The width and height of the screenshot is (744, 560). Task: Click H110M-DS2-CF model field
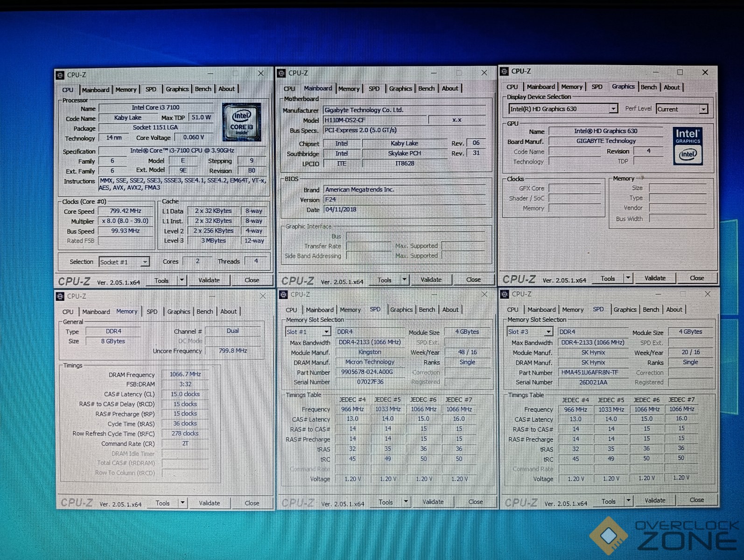pyautogui.click(x=375, y=120)
